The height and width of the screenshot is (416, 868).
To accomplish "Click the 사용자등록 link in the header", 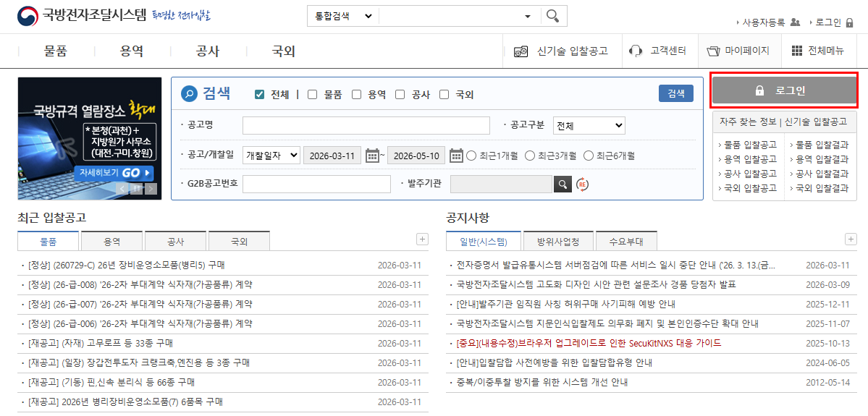I will coord(763,22).
